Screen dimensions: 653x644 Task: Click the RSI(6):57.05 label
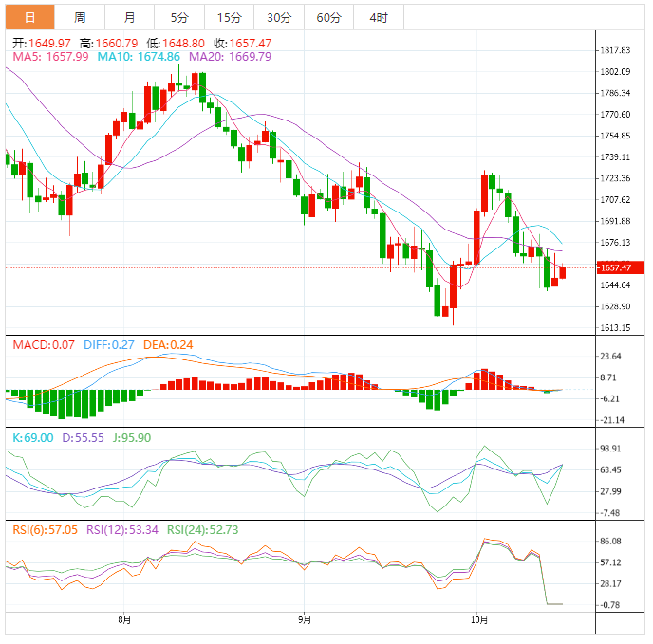(x=45, y=530)
